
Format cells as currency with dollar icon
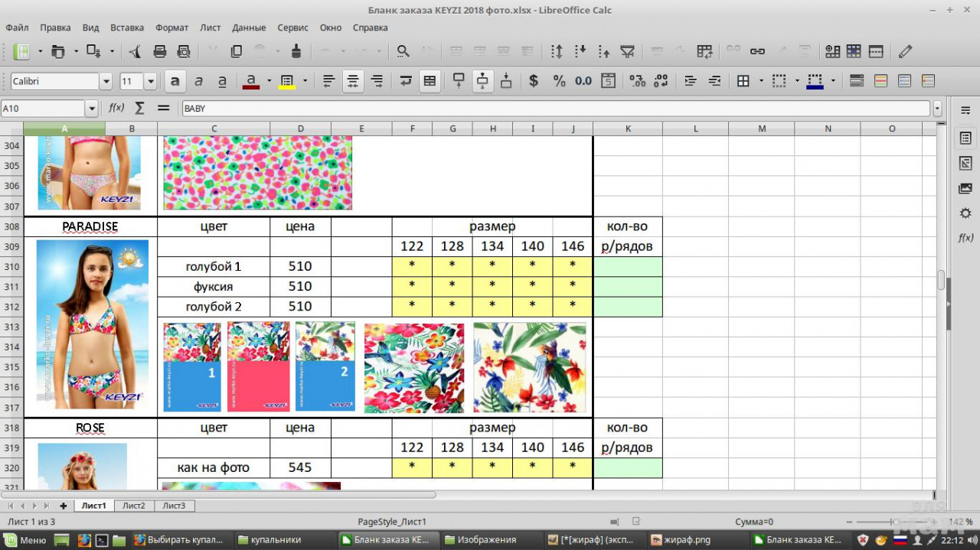534,81
